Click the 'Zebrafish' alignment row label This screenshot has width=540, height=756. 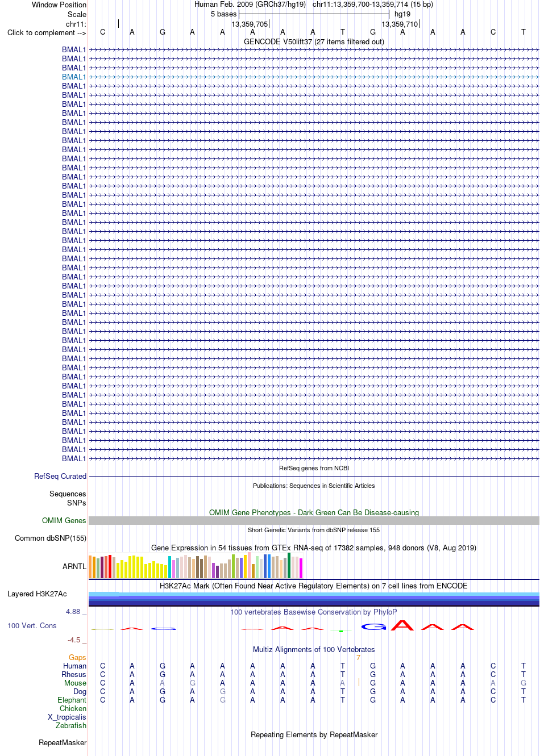pos(71,725)
